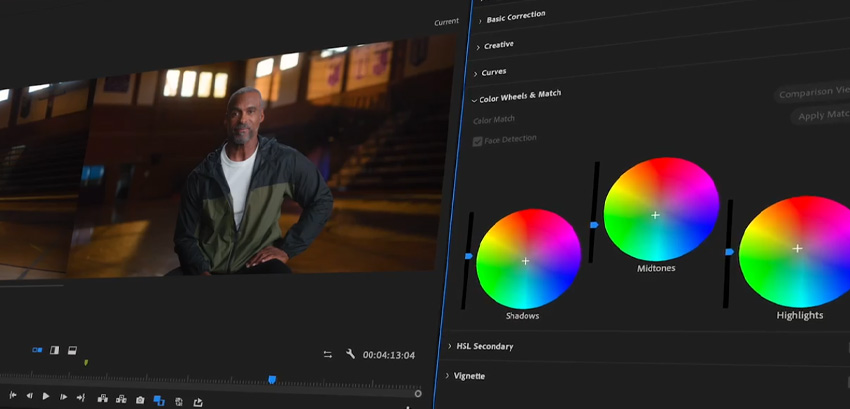Click the Go to In point button

point(13,396)
